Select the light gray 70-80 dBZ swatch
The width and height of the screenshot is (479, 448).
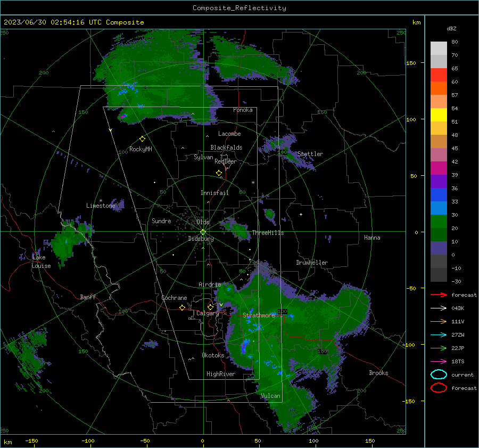(439, 48)
